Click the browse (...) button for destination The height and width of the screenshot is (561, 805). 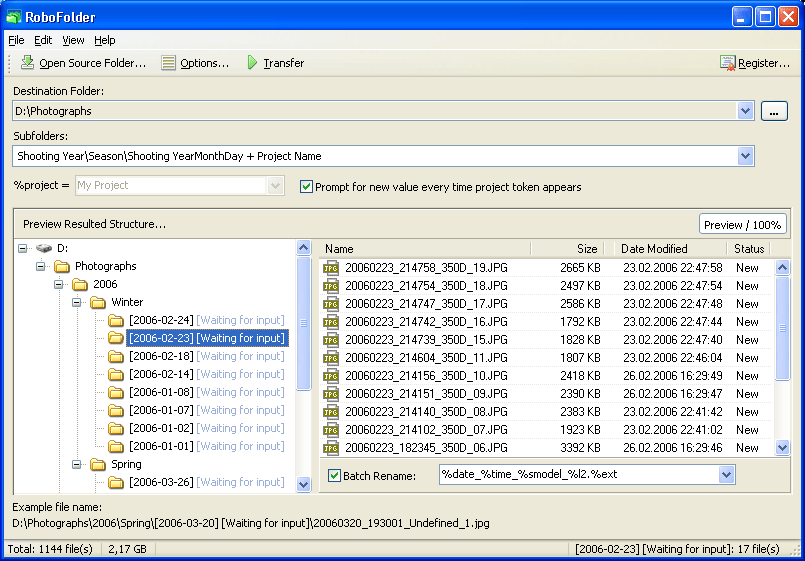pyautogui.click(x=774, y=111)
